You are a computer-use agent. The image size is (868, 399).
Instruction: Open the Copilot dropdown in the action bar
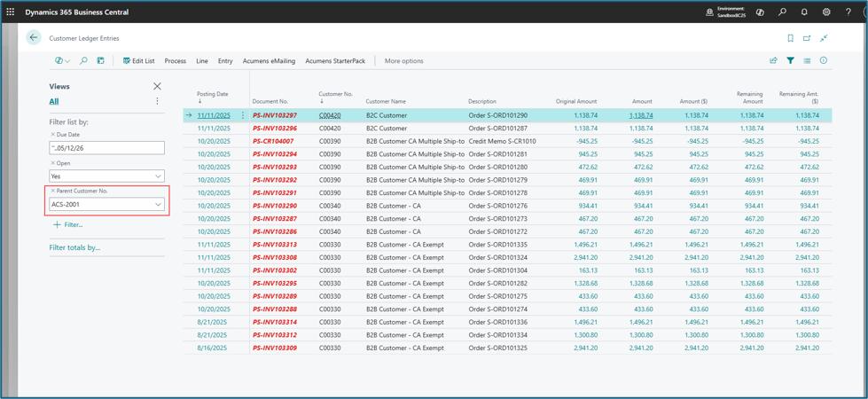tap(63, 61)
